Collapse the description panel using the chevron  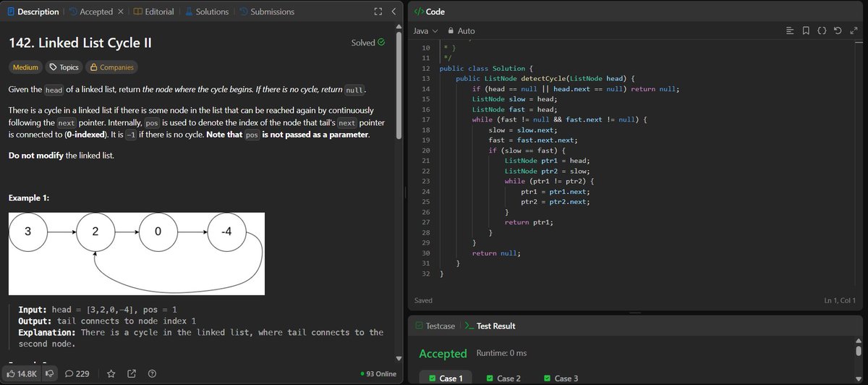393,12
